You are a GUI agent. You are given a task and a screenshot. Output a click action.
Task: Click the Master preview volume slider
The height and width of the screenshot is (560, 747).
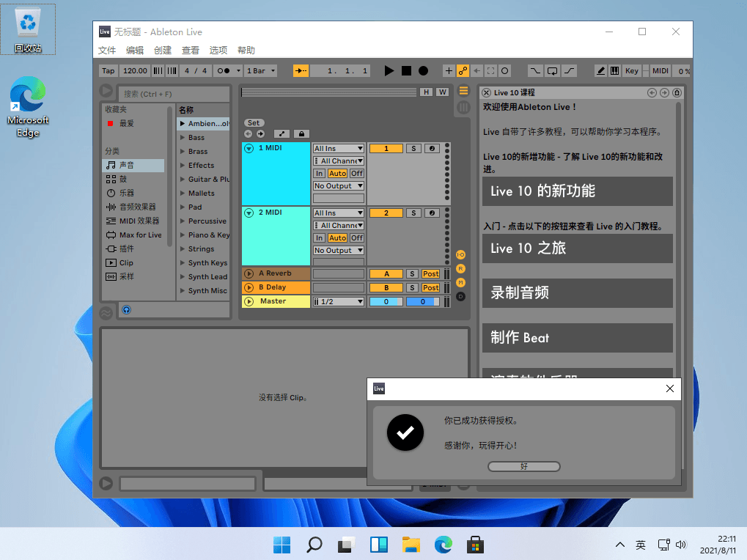coord(422,301)
